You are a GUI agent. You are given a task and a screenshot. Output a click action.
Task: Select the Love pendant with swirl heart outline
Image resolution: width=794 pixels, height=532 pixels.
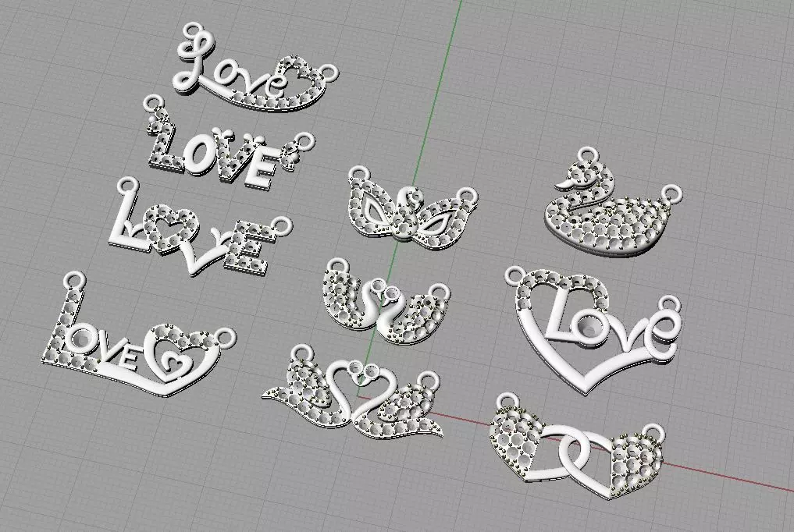(139, 335)
